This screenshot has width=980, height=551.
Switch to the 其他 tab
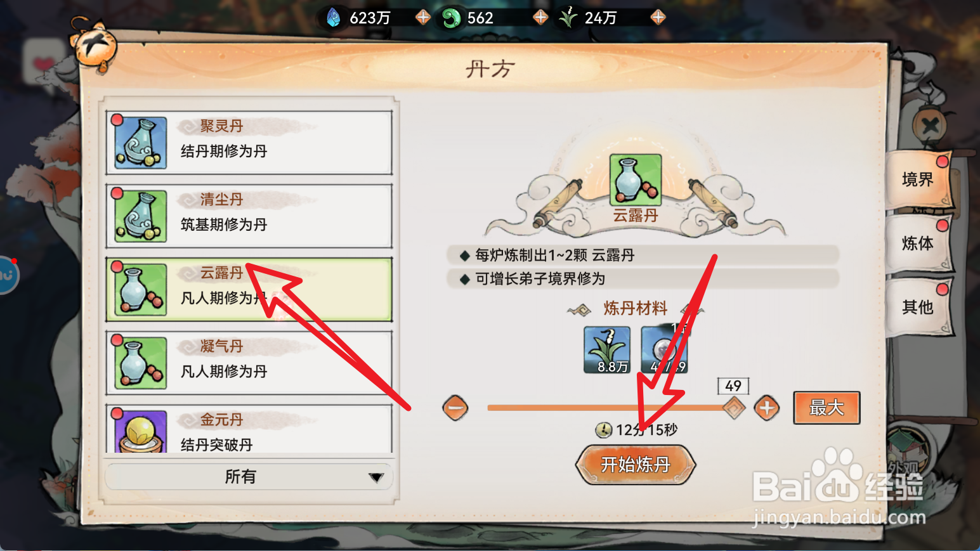pyautogui.click(x=918, y=308)
